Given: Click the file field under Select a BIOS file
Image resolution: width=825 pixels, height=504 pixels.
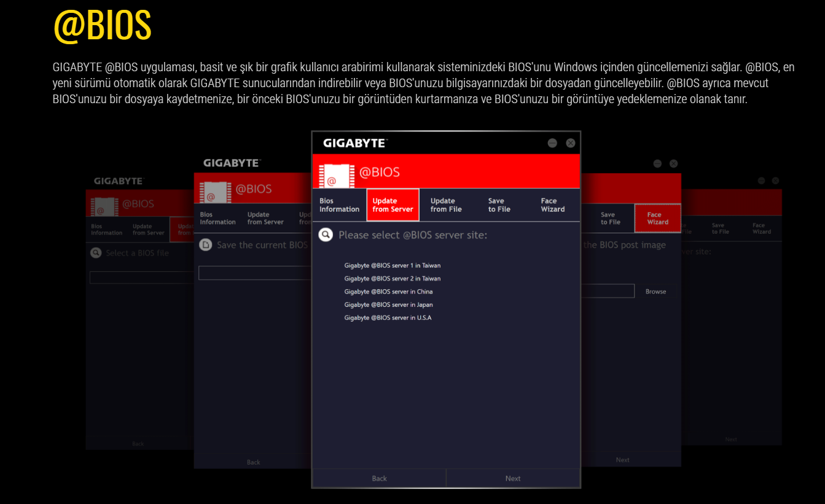Looking at the screenshot, I should (x=141, y=277).
